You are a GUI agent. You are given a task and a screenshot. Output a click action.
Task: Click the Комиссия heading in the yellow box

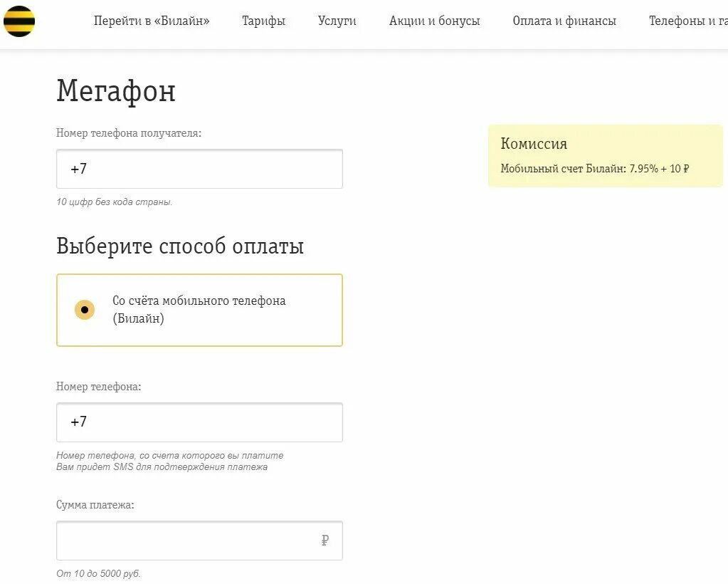coord(534,144)
